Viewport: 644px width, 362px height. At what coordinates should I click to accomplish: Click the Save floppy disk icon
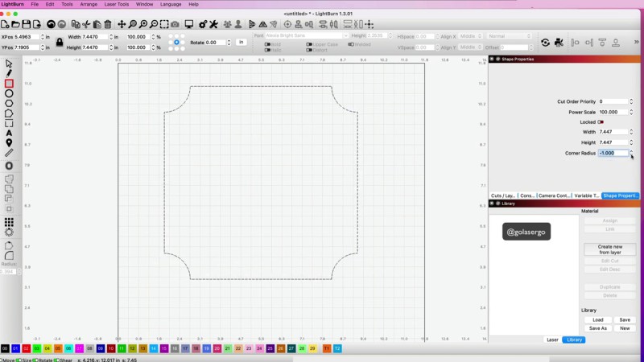pos(27,25)
